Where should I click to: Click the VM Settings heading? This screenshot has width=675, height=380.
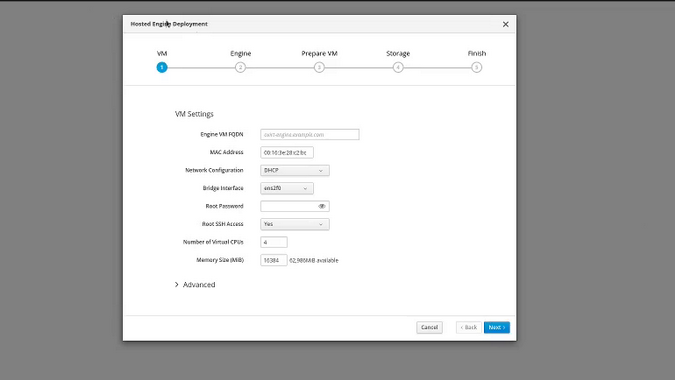[194, 114]
